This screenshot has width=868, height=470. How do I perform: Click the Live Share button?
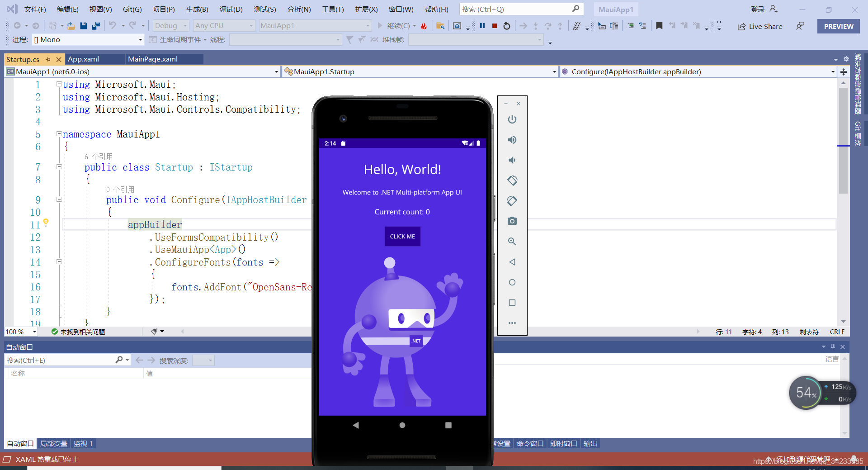[760, 26]
